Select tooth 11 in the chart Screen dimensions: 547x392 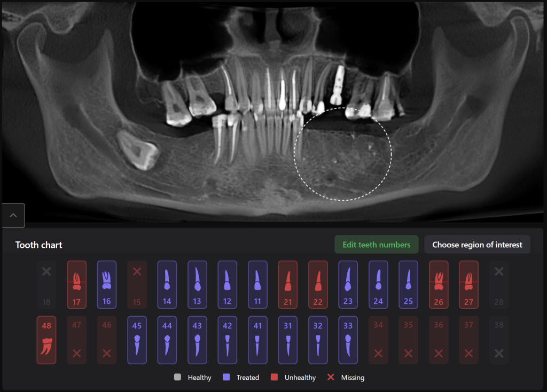pyautogui.click(x=257, y=284)
